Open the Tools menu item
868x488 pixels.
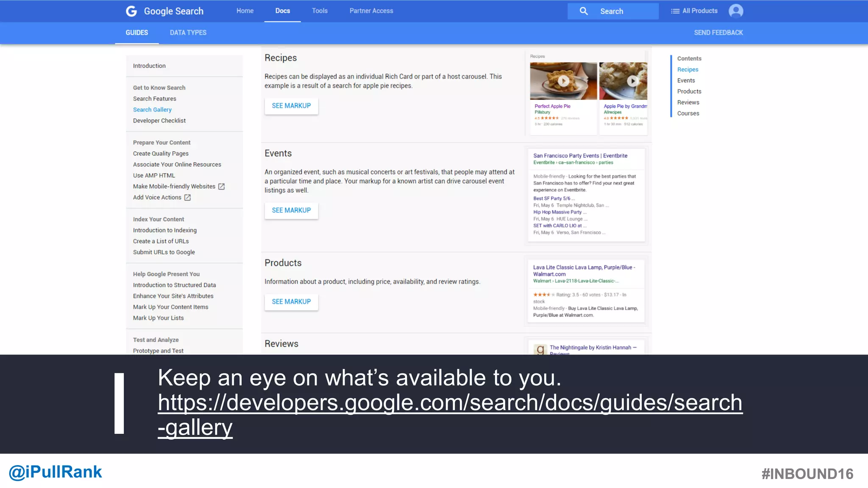click(320, 11)
